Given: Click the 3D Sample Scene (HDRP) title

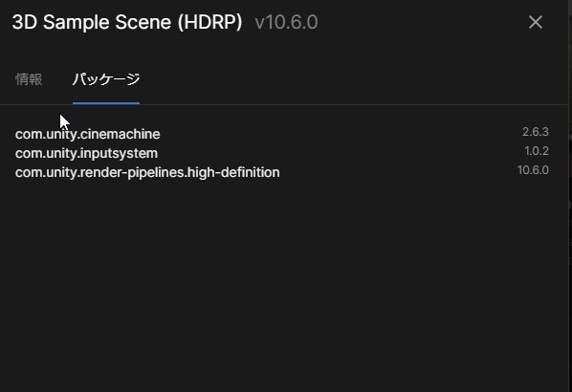Looking at the screenshot, I should click(127, 22).
